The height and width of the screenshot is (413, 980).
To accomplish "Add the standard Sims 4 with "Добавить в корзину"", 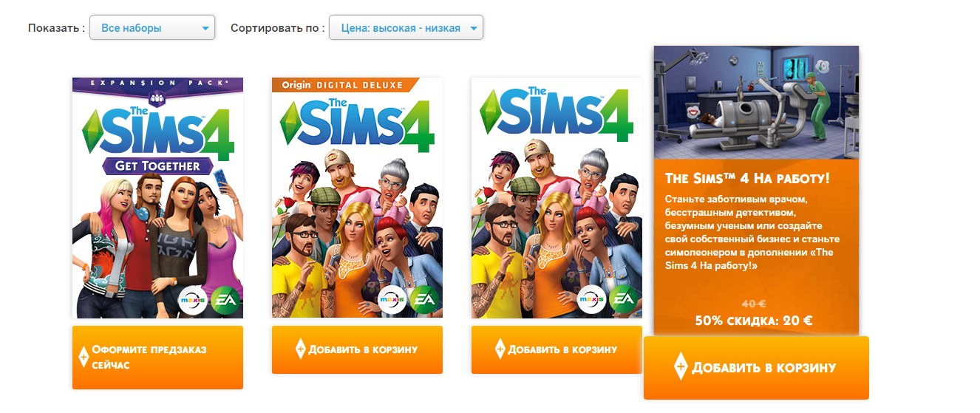I will pos(557,349).
